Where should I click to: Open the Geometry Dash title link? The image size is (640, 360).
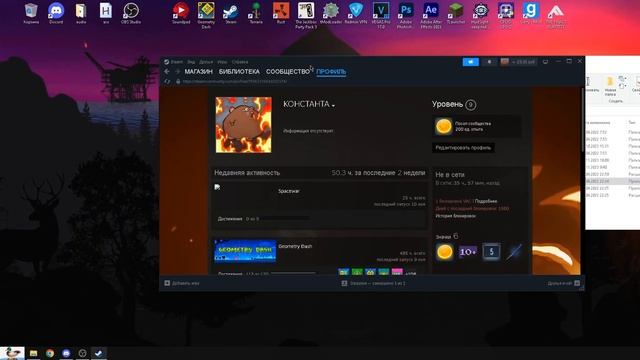click(x=295, y=246)
